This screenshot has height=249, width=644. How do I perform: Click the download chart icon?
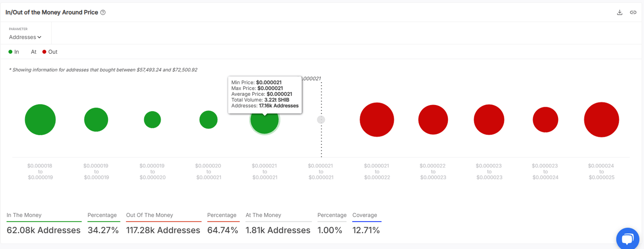620,13
